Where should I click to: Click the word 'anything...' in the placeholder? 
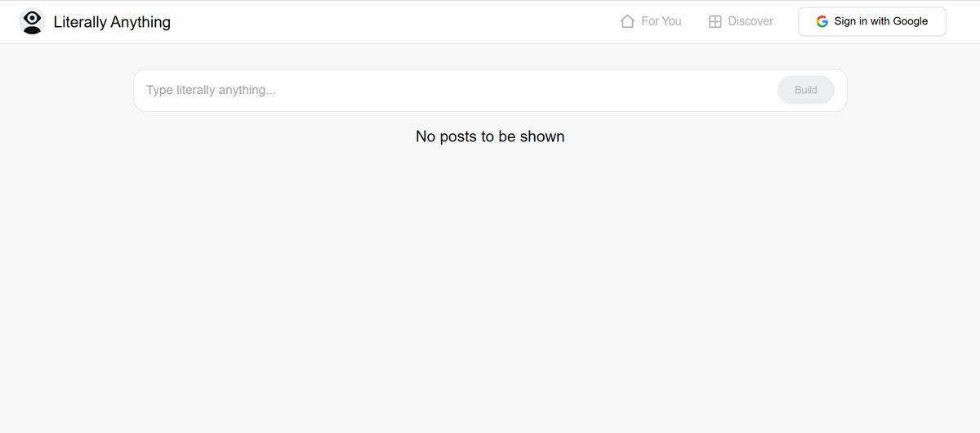247,90
